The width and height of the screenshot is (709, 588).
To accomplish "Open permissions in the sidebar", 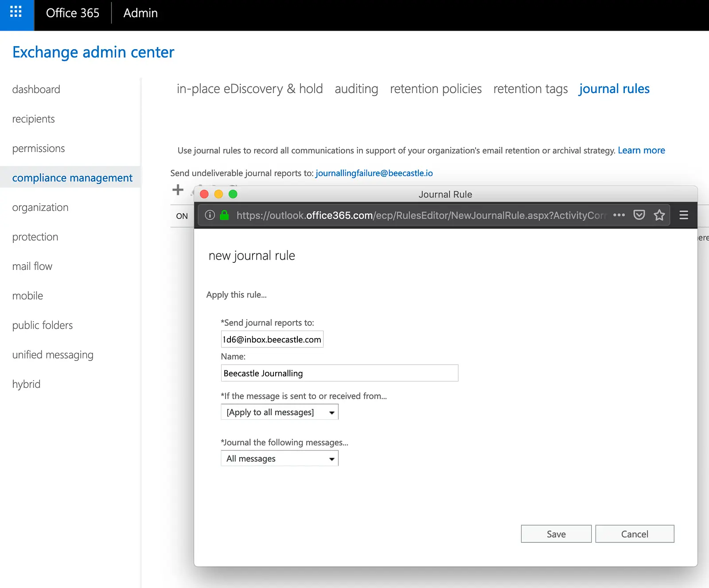I will point(39,148).
